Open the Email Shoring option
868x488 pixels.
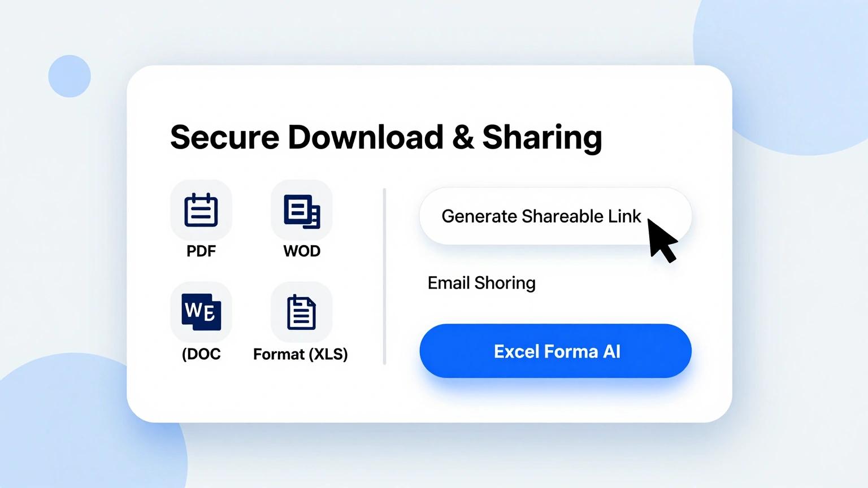click(481, 283)
